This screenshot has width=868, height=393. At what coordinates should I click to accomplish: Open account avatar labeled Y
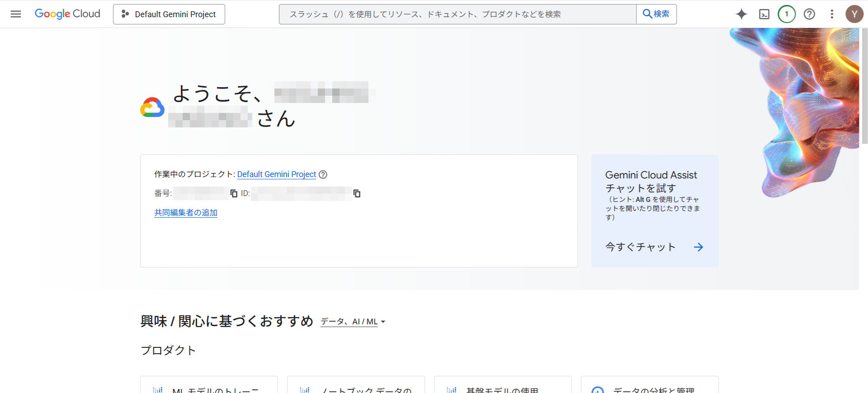(x=854, y=14)
